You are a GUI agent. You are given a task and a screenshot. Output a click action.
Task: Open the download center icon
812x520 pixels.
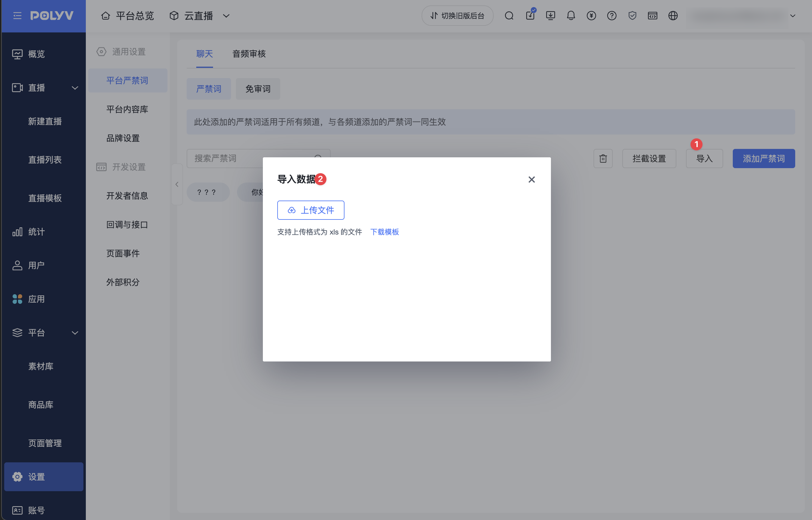(550, 16)
